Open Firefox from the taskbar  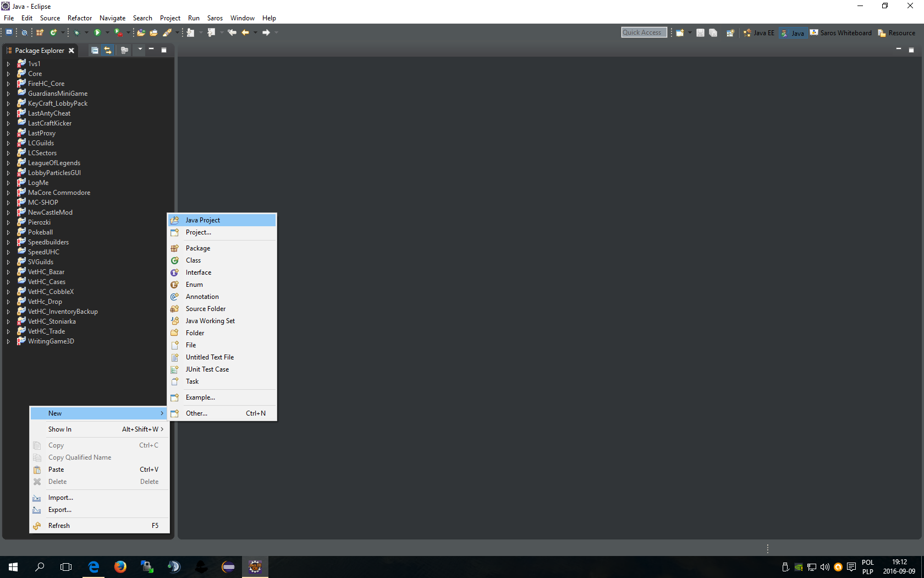120,566
